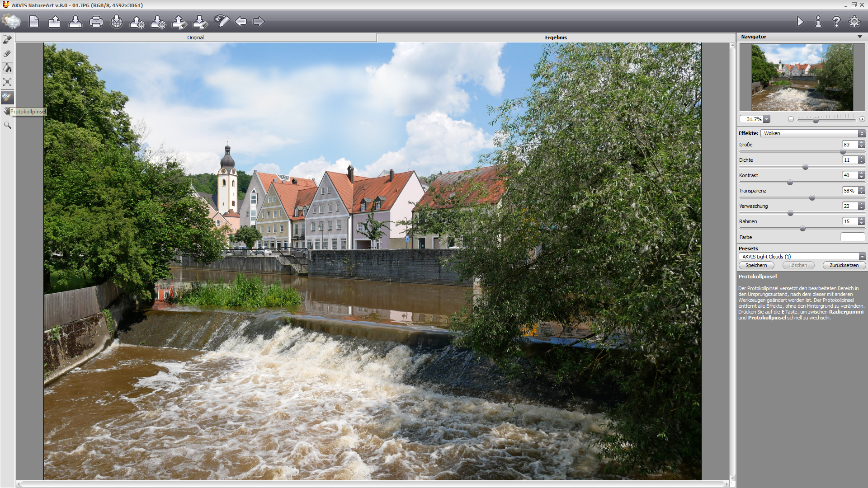The height and width of the screenshot is (488, 868).
Task: Switch to the Ergebnis tab
Action: (556, 38)
